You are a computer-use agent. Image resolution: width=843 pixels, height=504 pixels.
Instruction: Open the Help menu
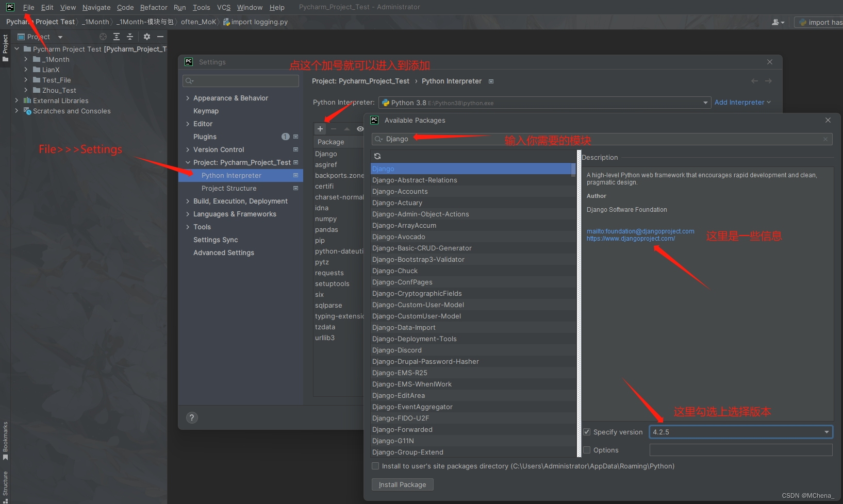277,7
